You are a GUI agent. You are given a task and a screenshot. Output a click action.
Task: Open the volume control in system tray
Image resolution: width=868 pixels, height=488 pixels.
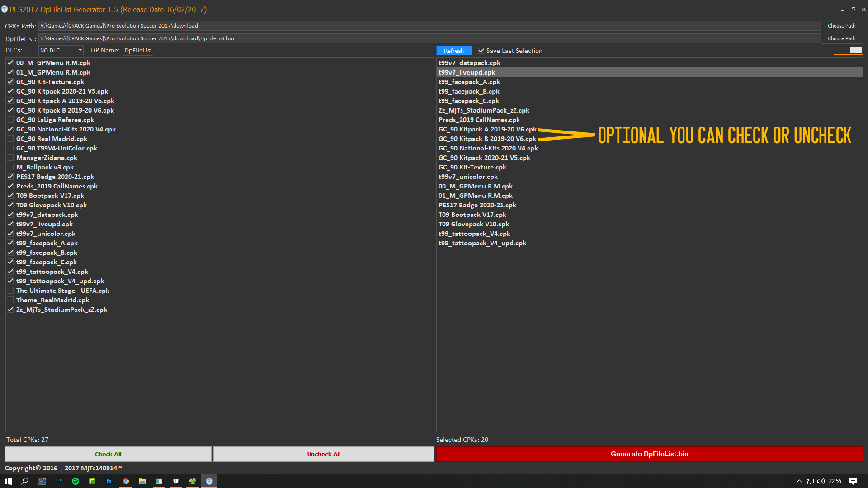(x=821, y=481)
